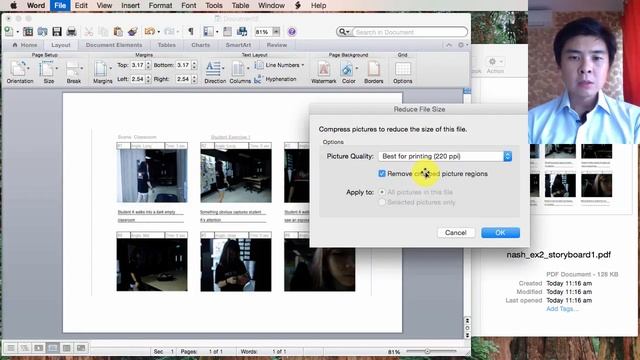This screenshot has height=360, width=640.
Task: Click the Watermark icon in ribbon
Action: (x=324, y=70)
